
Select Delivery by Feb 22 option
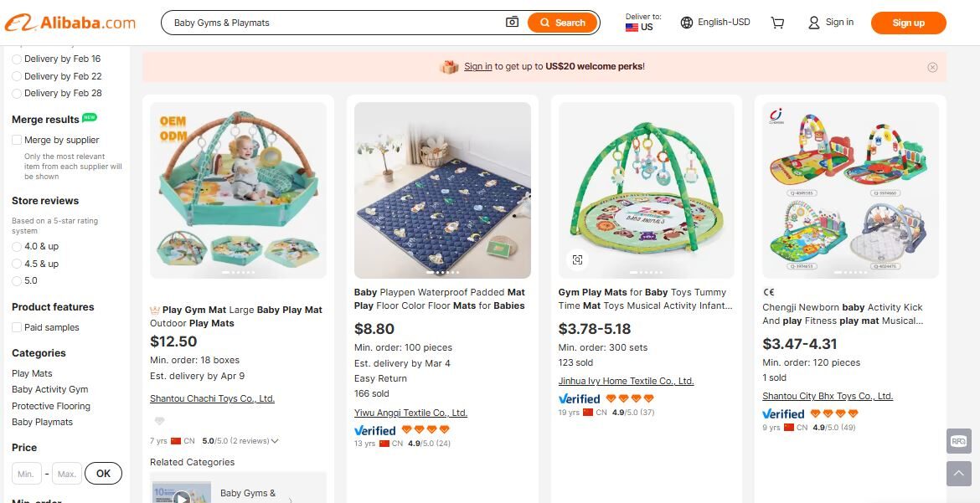(x=17, y=76)
